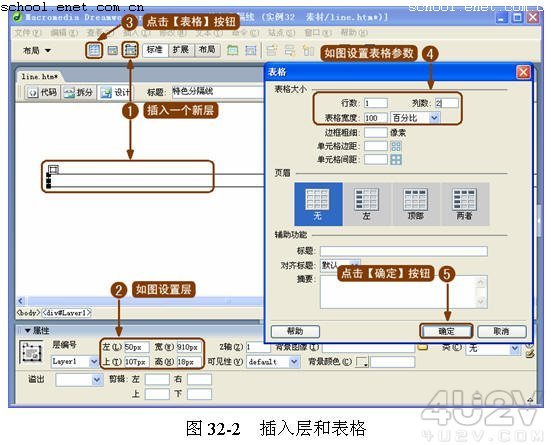
Task: Choose the 两者 header option
Action: pos(464,204)
